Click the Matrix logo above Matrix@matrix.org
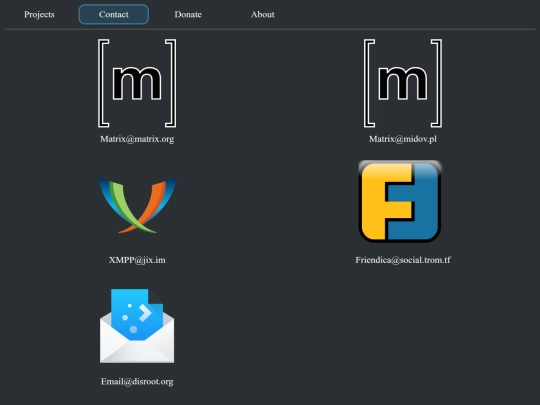This screenshot has width=540, height=405. (x=137, y=83)
